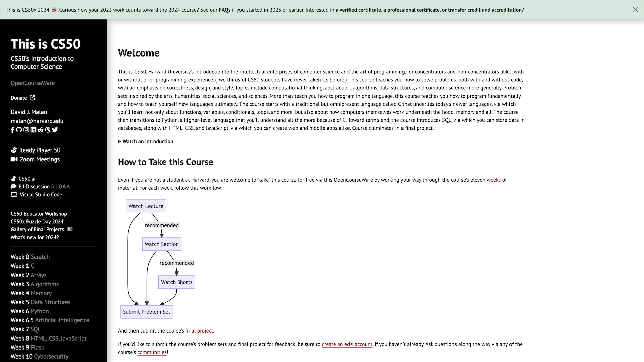Expand the Watch an introduction section
Viewport: 644px width, 362px height.
click(146, 141)
